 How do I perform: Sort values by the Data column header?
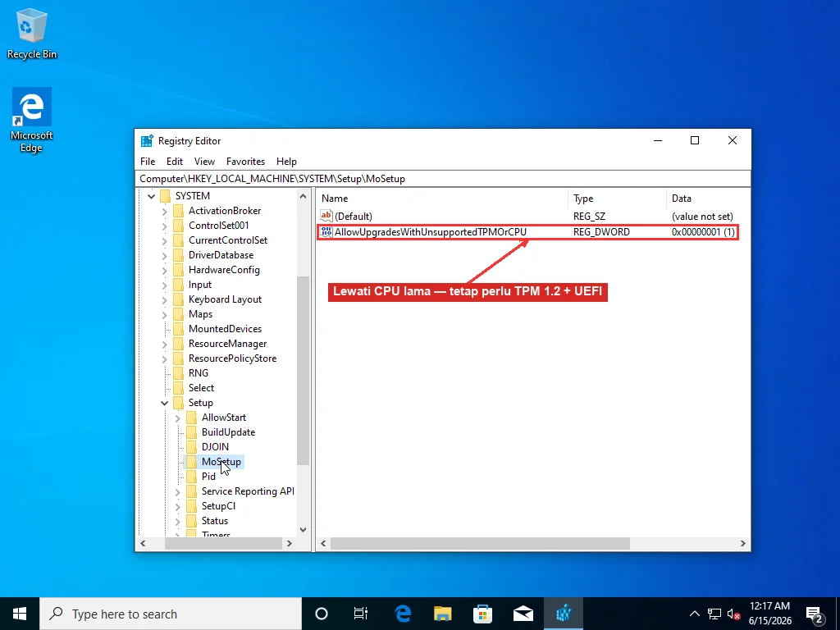708,199
